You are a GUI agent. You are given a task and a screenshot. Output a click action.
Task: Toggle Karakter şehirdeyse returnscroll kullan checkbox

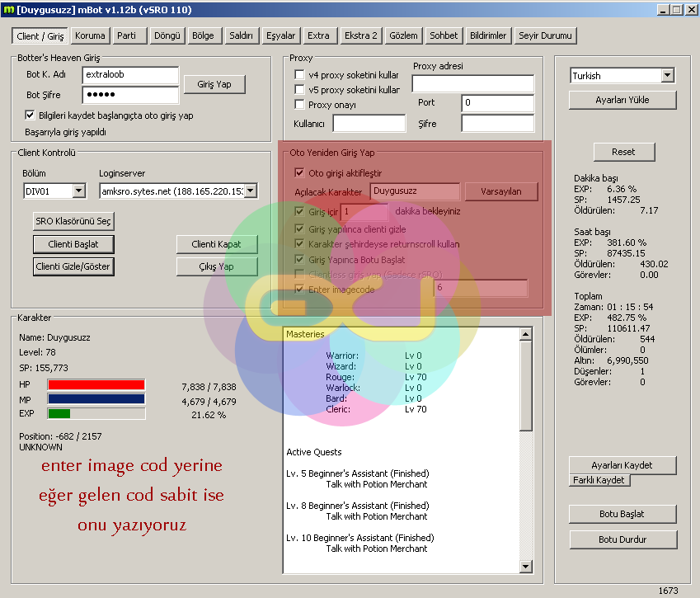coord(299,244)
